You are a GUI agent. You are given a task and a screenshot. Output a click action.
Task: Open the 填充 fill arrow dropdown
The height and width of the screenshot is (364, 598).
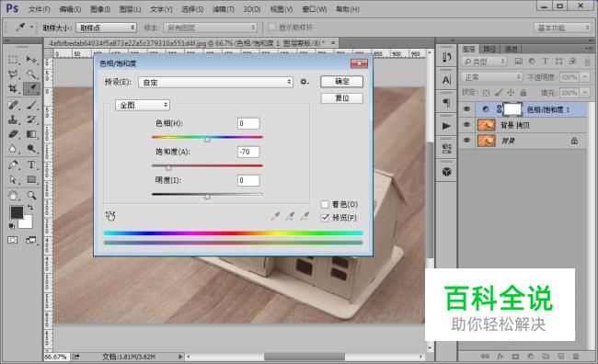[x=585, y=92]
